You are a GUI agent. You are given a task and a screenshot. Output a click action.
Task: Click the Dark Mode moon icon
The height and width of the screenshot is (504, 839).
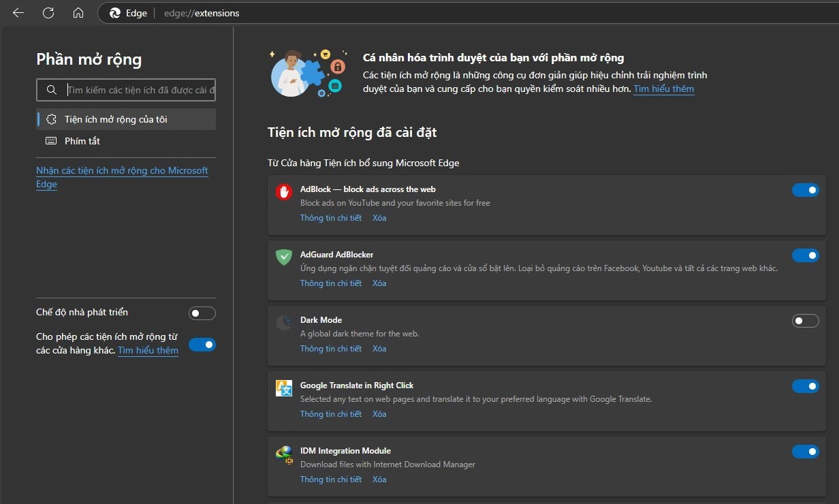pyautogui.click(x=284, y=323)
